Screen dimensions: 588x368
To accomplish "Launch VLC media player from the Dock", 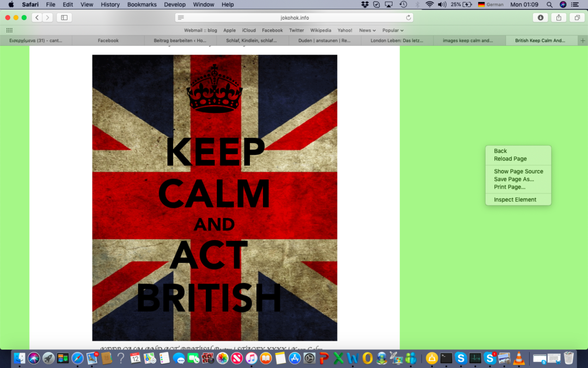I will pyautogui.click(x=519, y=358).
